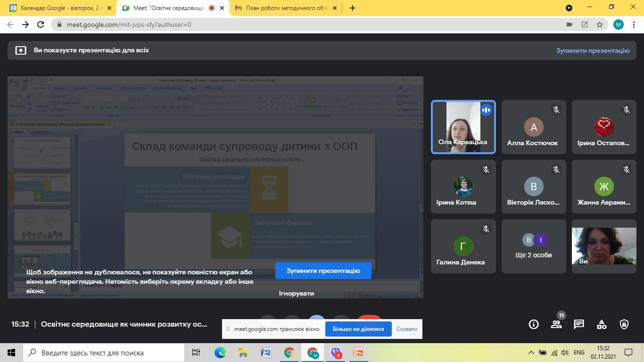Click sharing bar drag handle
The image size is (644, 362).
[228, 329]
